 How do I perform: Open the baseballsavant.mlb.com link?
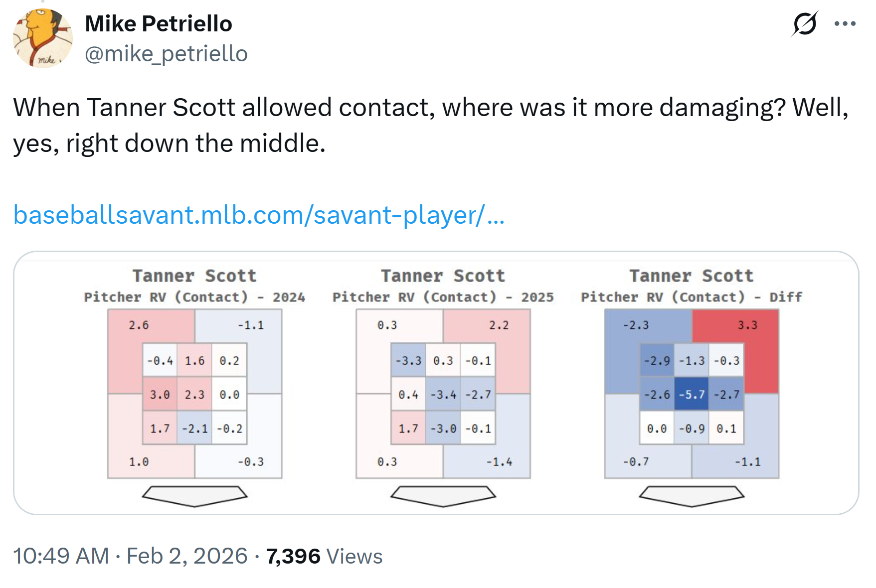click(x=259, y=215)
